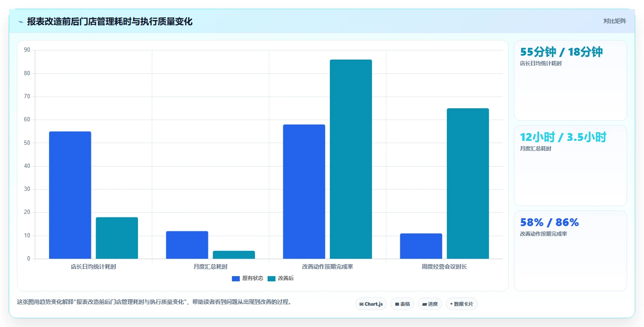
Task: Click the 店长日均统计耗时 card caption
Action: [x=541, y=63]
